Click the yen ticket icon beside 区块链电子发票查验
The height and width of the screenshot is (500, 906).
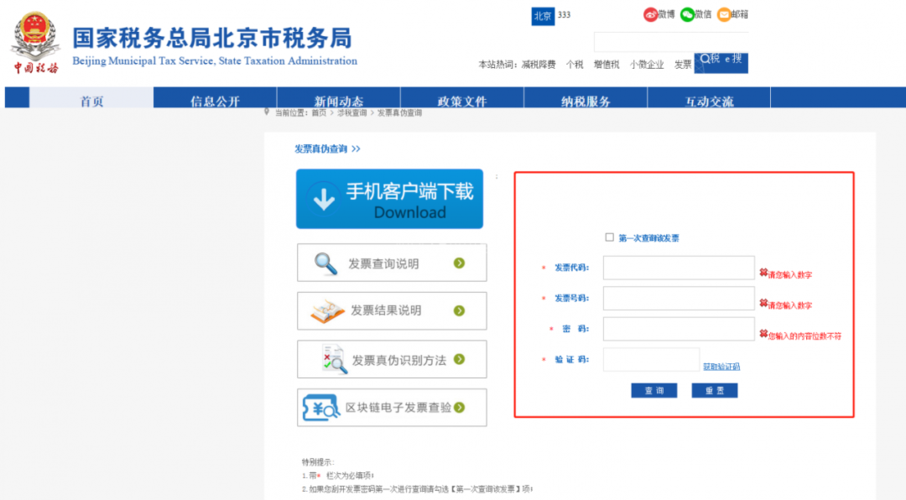[x=321, y=408]
